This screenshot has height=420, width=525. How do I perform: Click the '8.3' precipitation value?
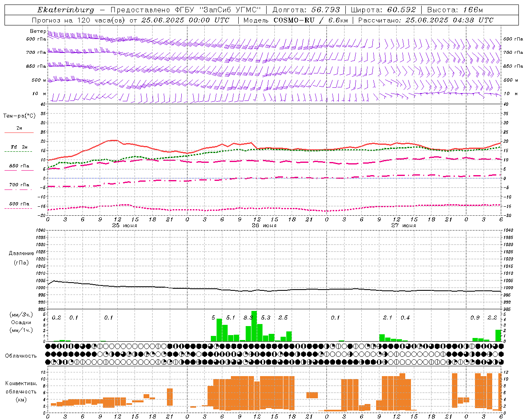click(x=248, y=318)
